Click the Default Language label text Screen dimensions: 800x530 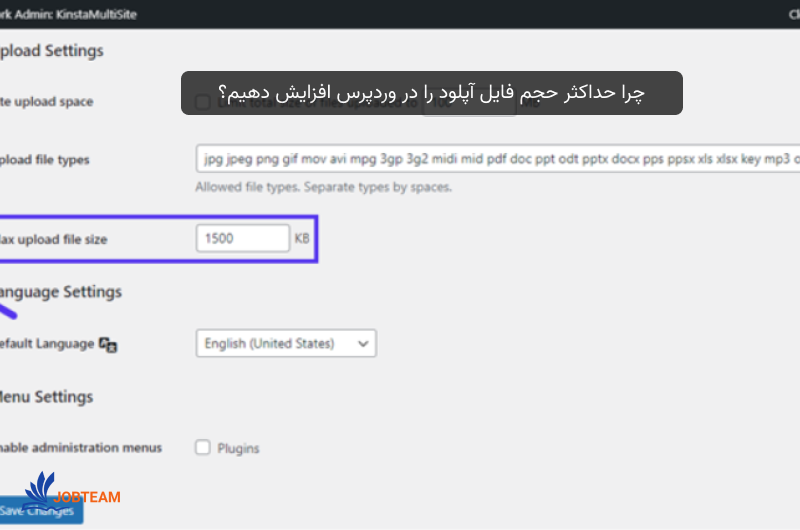pos(47,344)
